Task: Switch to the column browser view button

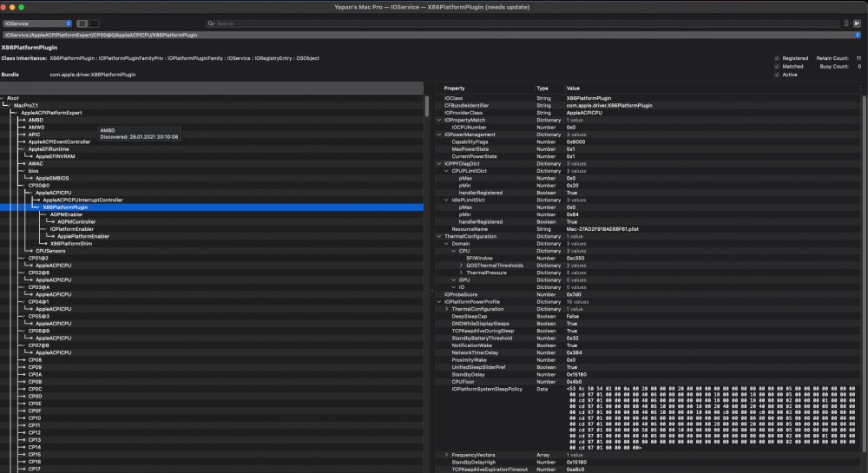Action: (x=94, y=23)
